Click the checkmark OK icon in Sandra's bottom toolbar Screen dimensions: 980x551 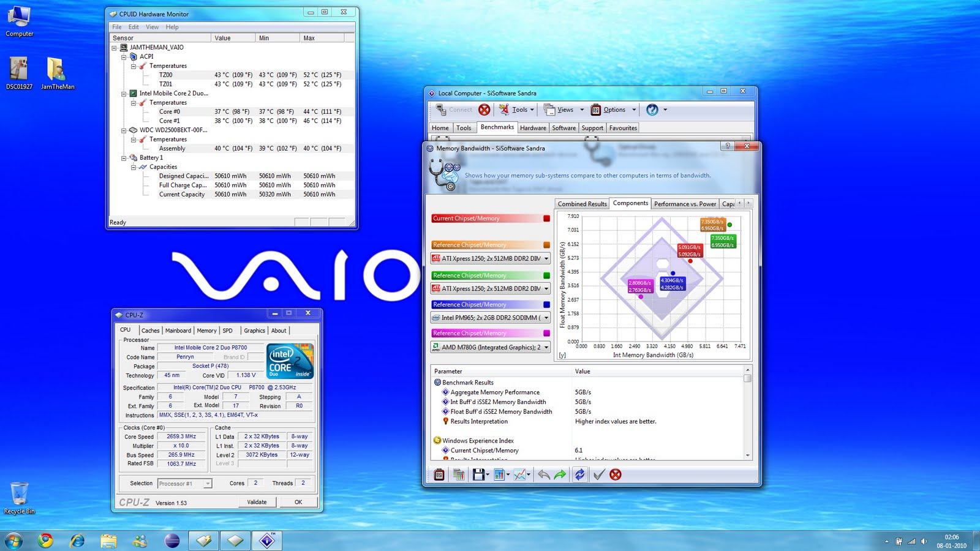click(599, 474)
